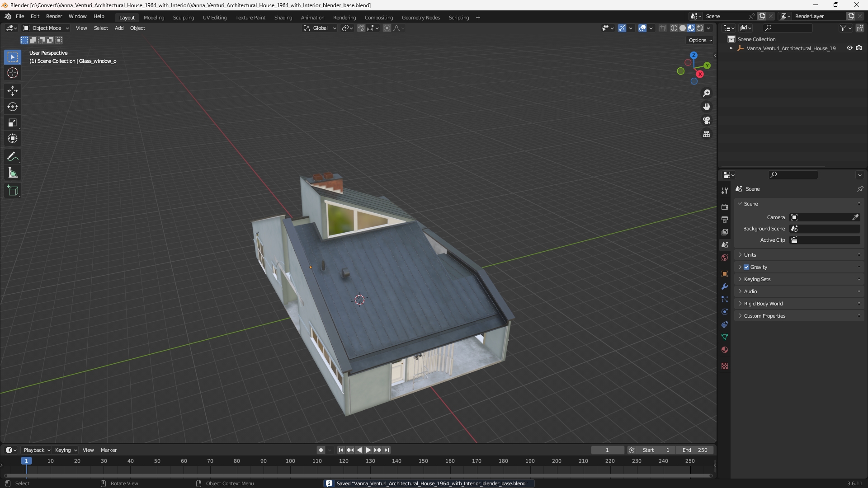Hide Vanna_Venturi_Architectural_House_19 in viewport
The height and width of the screenshot is (488, 868).
(x=849, y=48)
